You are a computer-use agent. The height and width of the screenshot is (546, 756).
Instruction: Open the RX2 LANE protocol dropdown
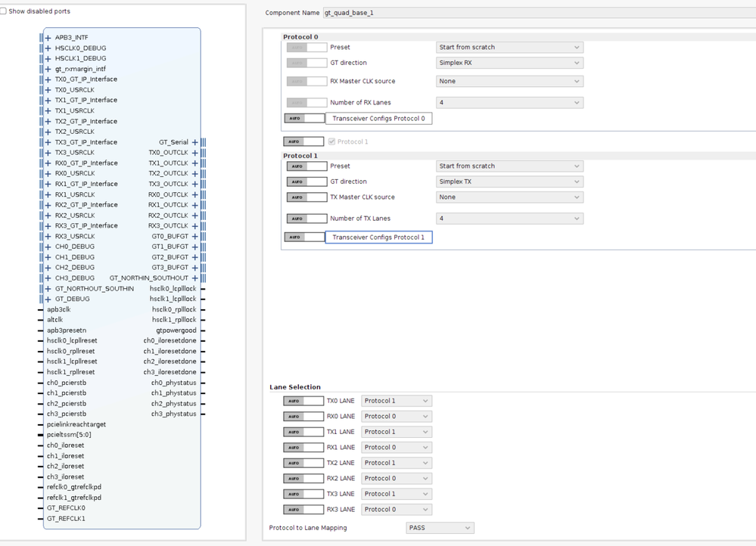(x=397, y=479)
